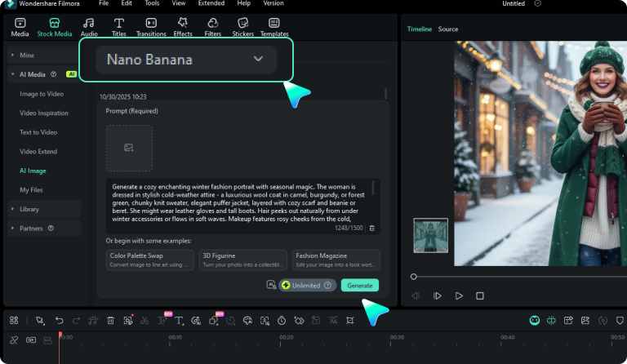The width and height of the screenshot is (627, 364).
Task: Open My Files in sidebar
Action: click(31, 190)
